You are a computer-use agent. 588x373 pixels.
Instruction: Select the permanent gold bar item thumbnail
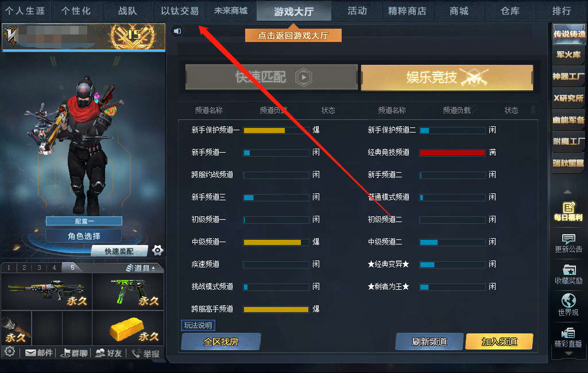128,328
